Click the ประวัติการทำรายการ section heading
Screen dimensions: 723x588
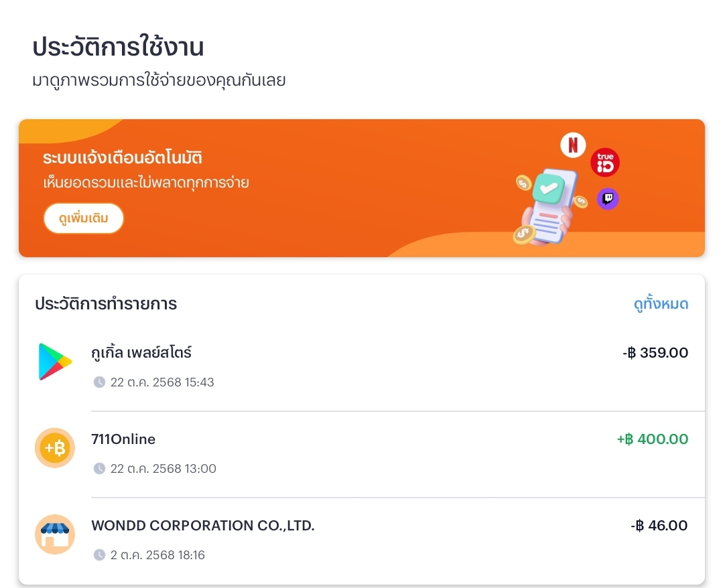click(x=106, y=304)
